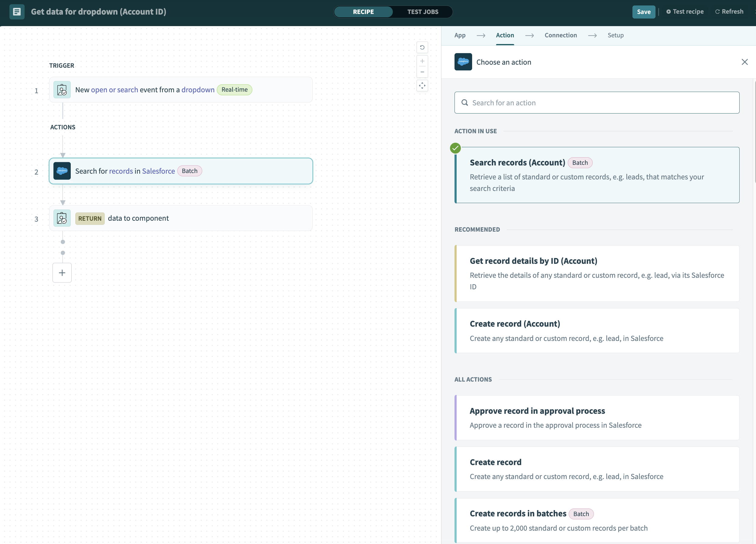Click Salesforce icon on step 2

coord(62,171)
